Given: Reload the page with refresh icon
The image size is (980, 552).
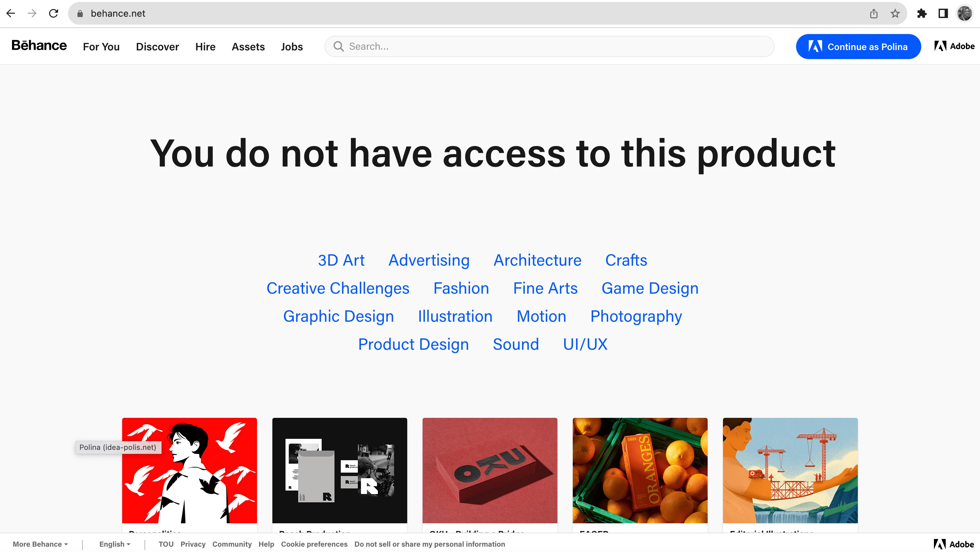Looking at the screenshot, I should click(x=54, y=14).
